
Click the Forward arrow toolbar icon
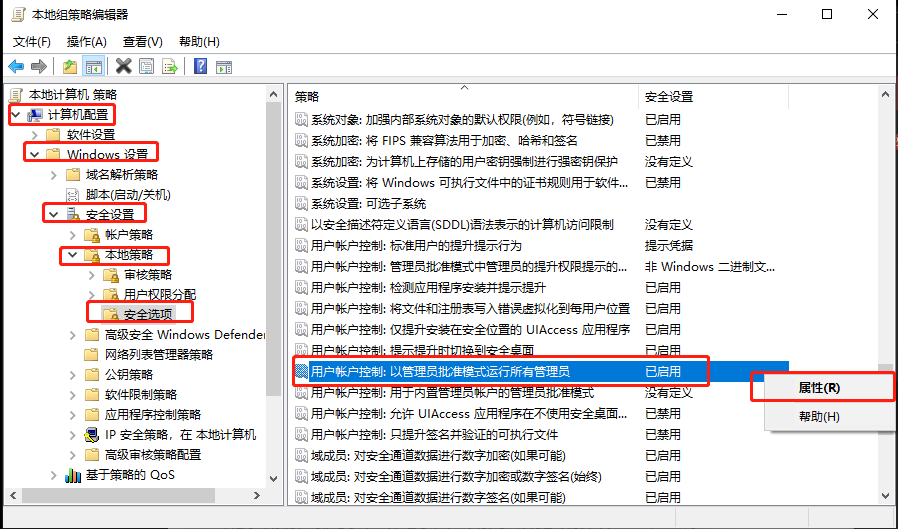pyautogui.click(x=38, y=66)
